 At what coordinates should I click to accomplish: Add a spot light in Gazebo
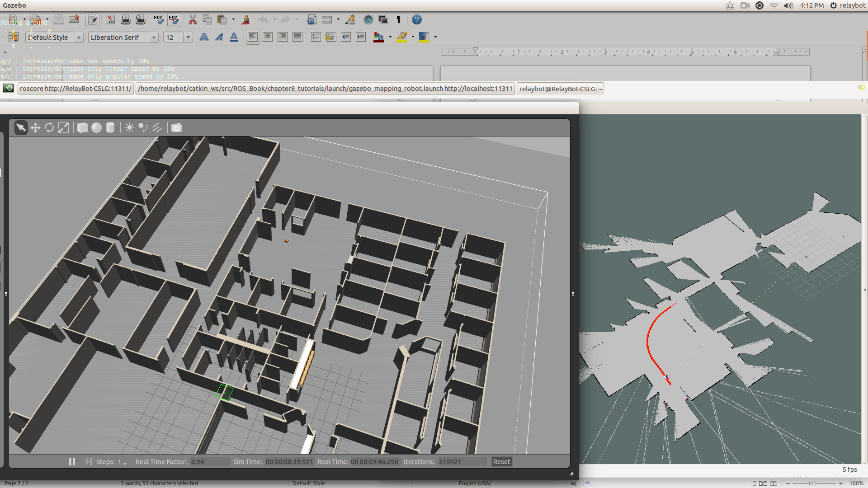tap(143, 128)
